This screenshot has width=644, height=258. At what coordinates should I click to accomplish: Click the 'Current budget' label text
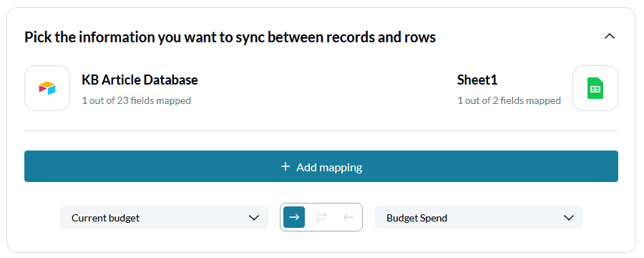(x=106, y=218)
